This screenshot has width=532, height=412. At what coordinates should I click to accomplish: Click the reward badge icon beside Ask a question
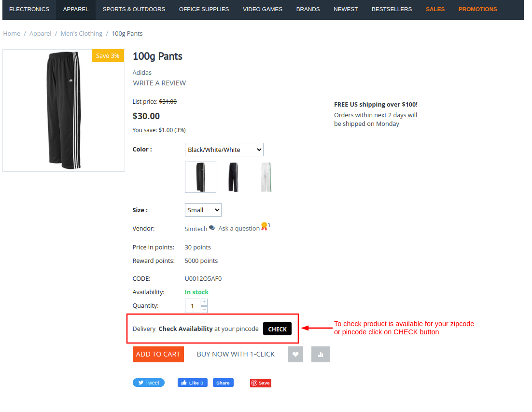point(264,227)
